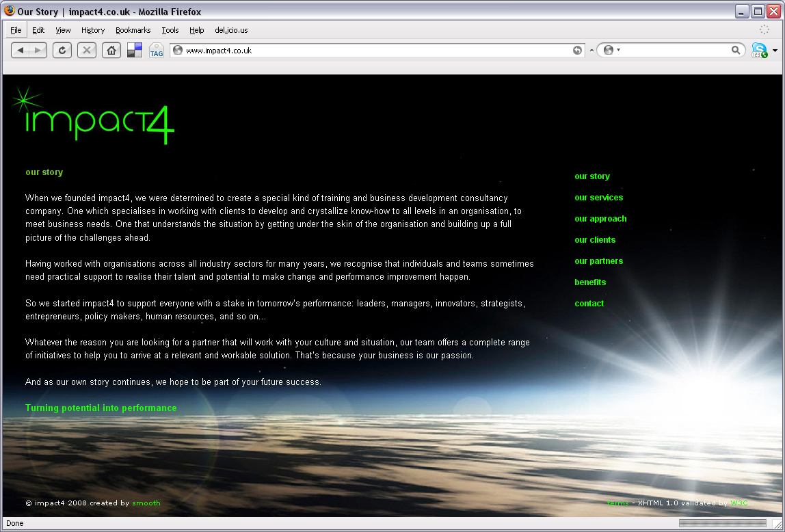
Task: Follow the contact link in sidebar
Action: point(589,304)
